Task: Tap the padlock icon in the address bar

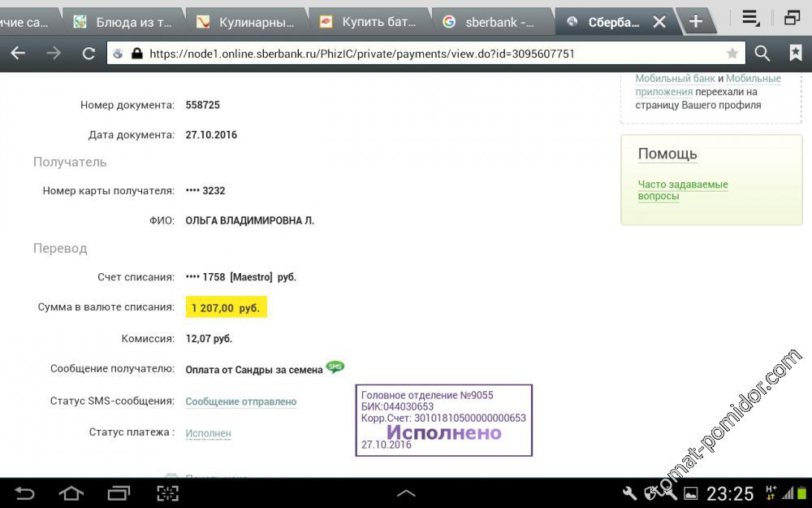Action: [x=136, y=53]
